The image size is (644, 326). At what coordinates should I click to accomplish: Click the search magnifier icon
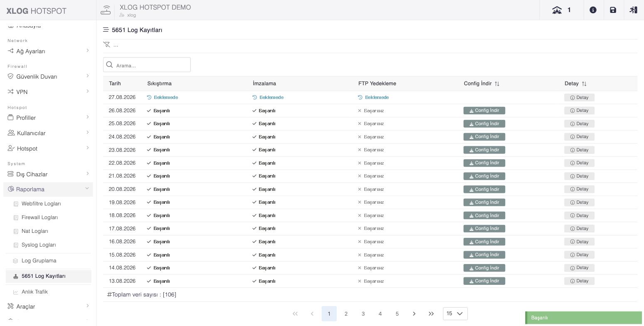point(110,65)
